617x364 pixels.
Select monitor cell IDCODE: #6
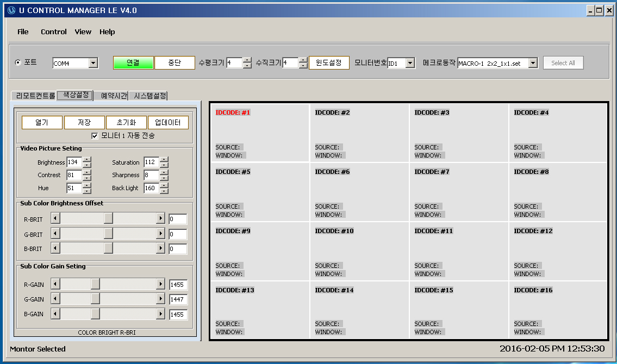point(360,192)
